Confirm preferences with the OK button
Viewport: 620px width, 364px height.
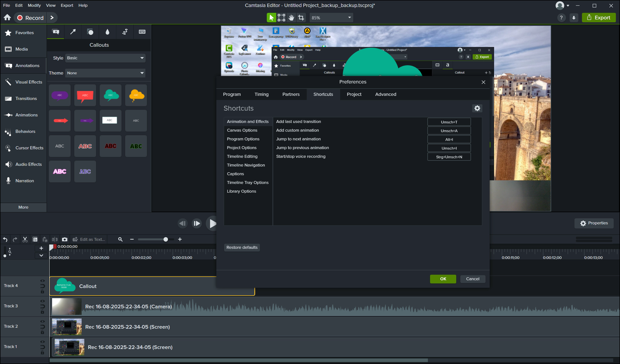click(x=443, y=279)
